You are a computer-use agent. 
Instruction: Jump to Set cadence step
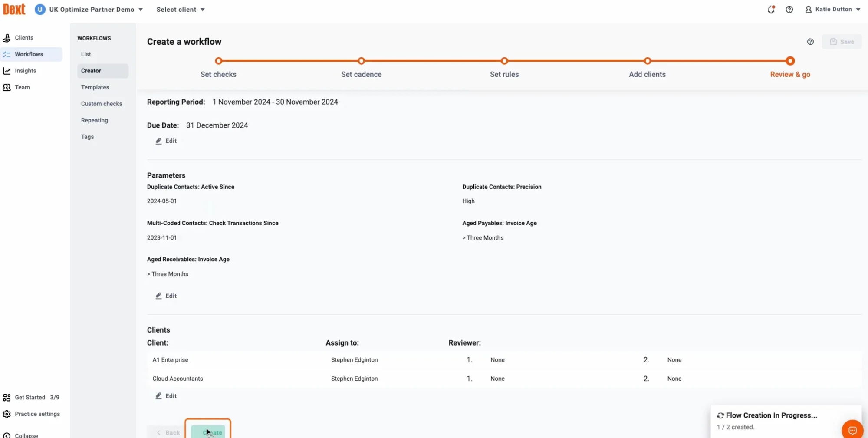coord(361,61)
